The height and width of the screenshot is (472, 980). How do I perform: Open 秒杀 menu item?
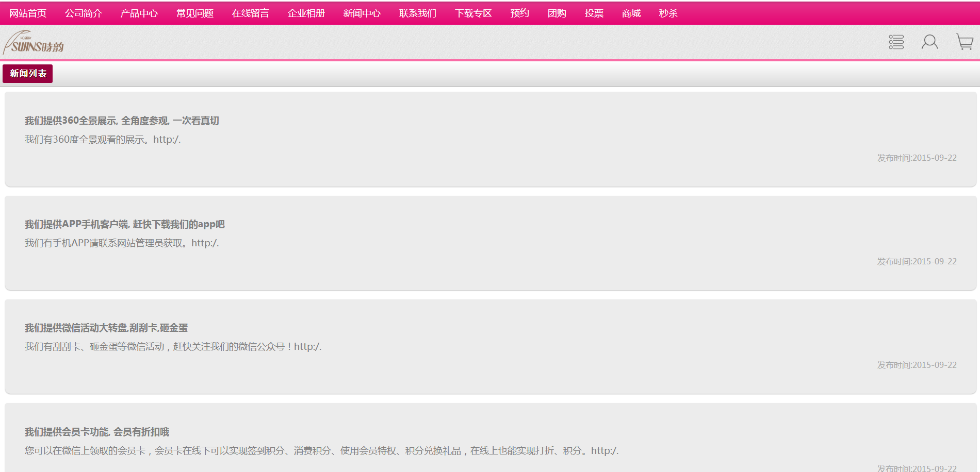(x=668, y=13)
